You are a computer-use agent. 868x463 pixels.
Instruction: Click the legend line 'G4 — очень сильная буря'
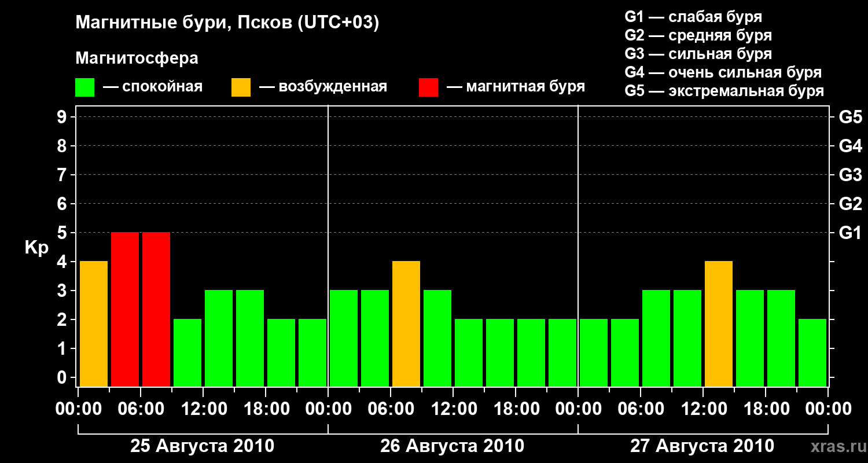723,72
